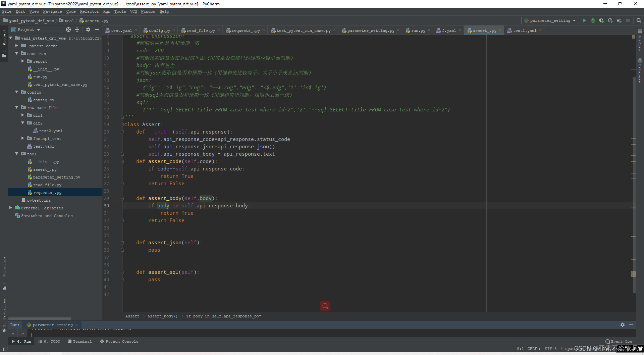This screenshot has height=355, width=644.
Task: Collapse all in the Project panel
Action: (x=77, y=30)
